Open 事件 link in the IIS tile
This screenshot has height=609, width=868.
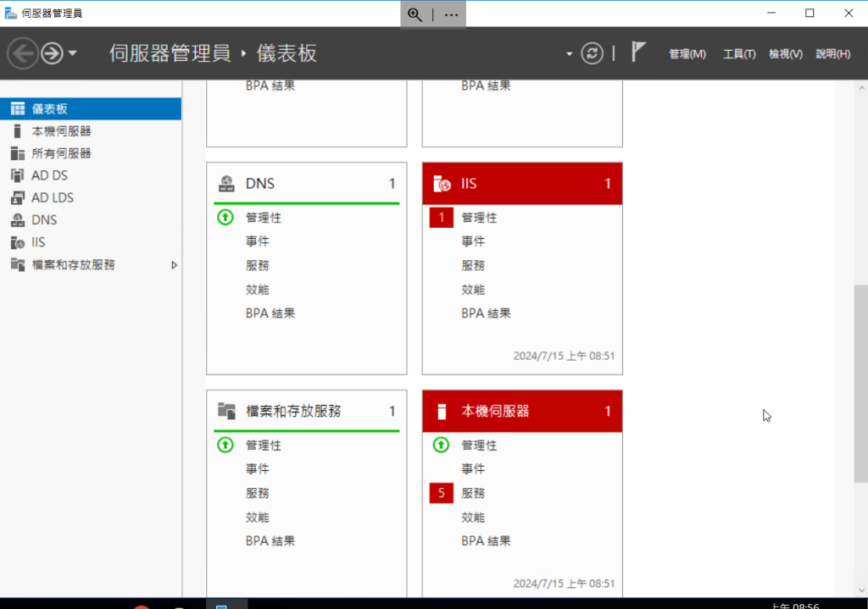coord(473,241)
